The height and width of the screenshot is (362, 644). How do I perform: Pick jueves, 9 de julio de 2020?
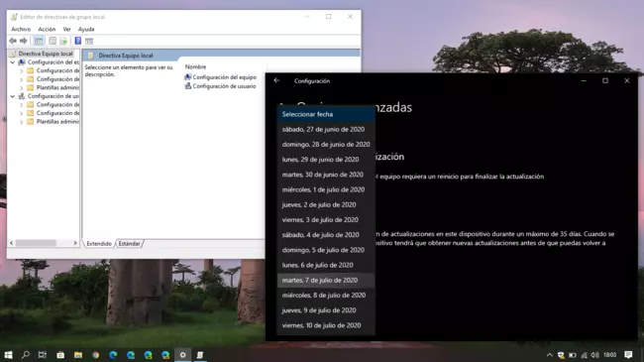[326, 310]
